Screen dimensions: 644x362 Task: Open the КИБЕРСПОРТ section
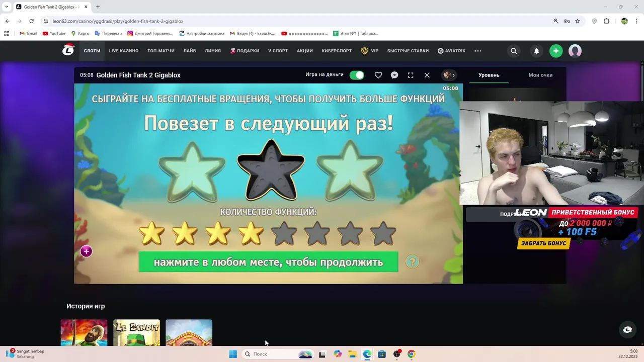coord(337,51)
